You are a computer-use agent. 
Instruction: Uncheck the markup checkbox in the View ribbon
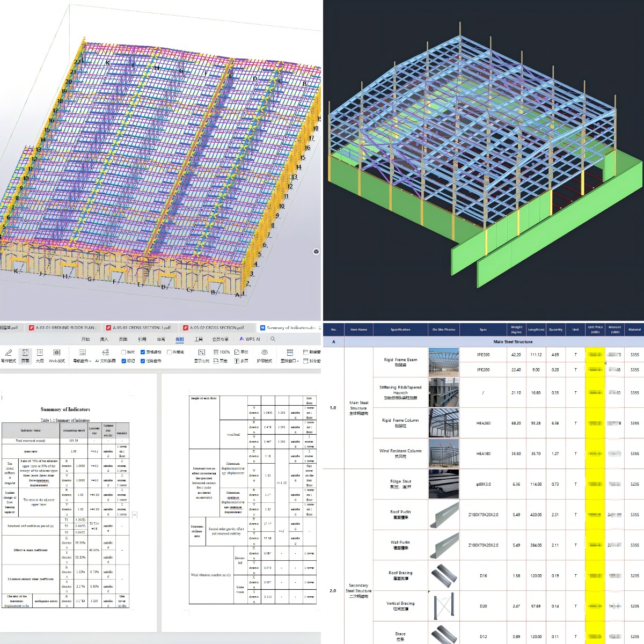coord(124,361)
